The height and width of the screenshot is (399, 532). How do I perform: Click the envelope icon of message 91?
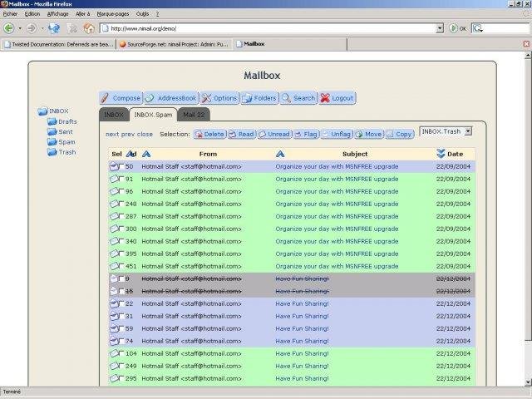(115, 179)
